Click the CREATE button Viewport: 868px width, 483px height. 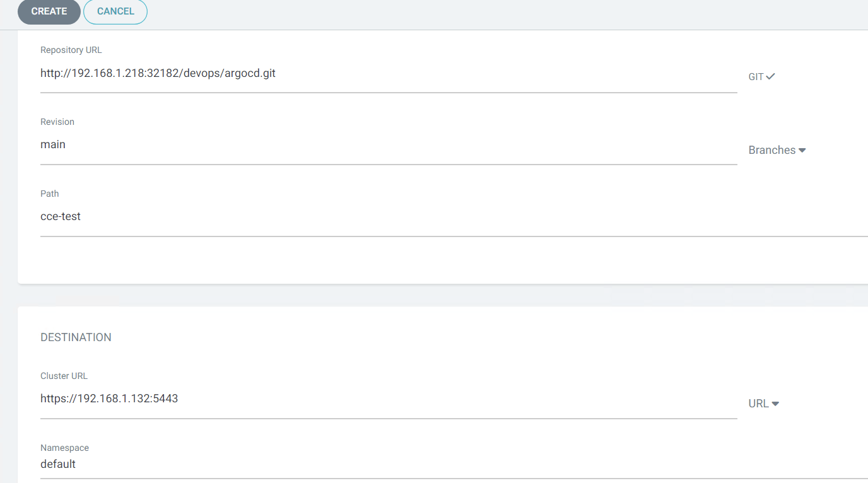tap(49, 12)
